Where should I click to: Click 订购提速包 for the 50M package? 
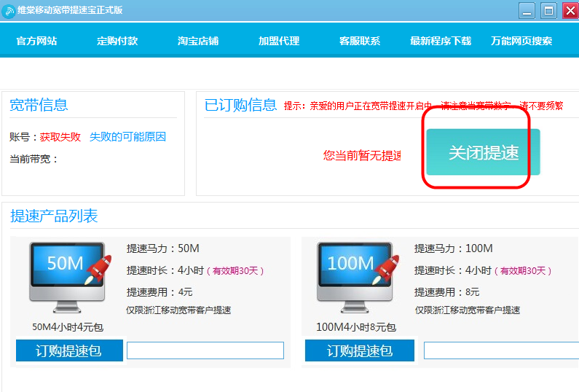(68, 350)
